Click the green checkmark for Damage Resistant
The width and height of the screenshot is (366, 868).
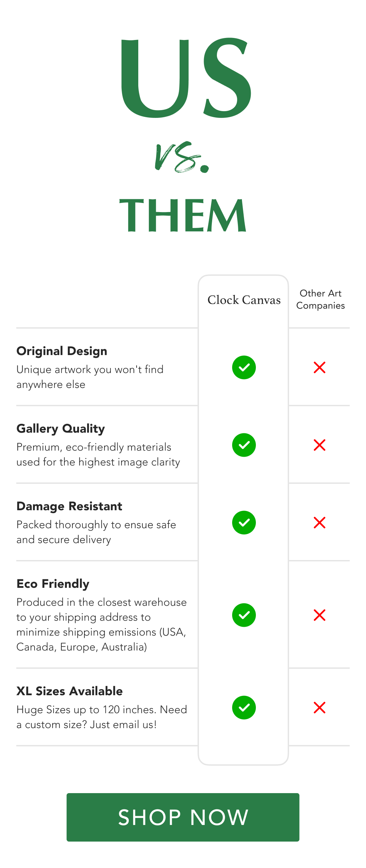coord(244,523)
